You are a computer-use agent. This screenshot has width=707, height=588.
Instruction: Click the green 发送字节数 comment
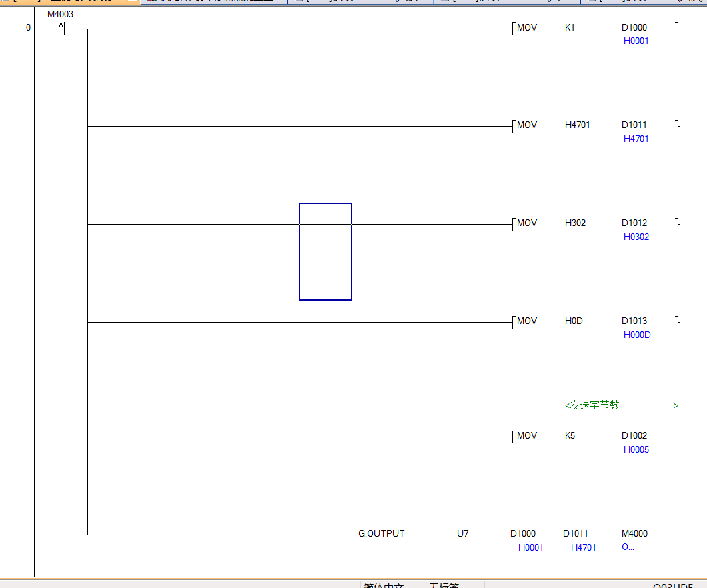[592, 405]
